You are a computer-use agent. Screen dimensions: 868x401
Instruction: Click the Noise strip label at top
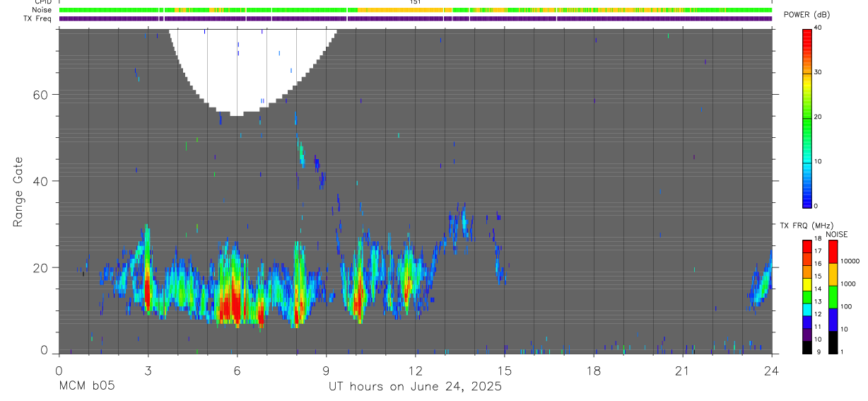[x=42, y=10]
